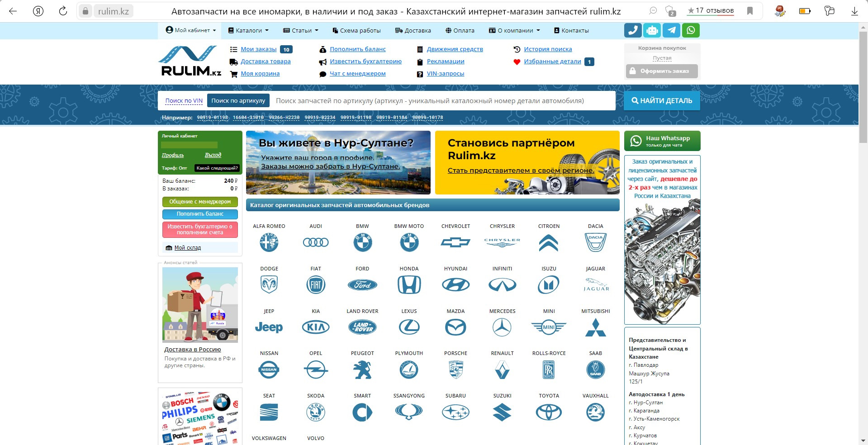The height and width of the screenshot is (445, 868).
Task: Open История поиска link
Action: [x=548, y=49]
